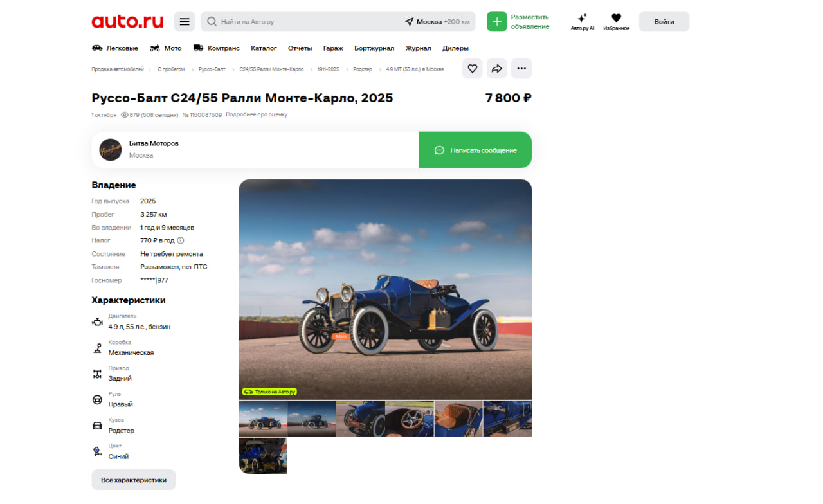Open the Бортжурнал section
The width and height of the screenshot is (823, 504).
pyautogui.click(x=374, y=48)
